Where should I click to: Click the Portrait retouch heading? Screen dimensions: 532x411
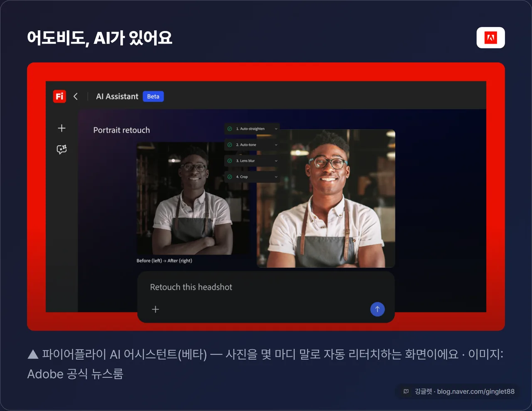(121, 130)
